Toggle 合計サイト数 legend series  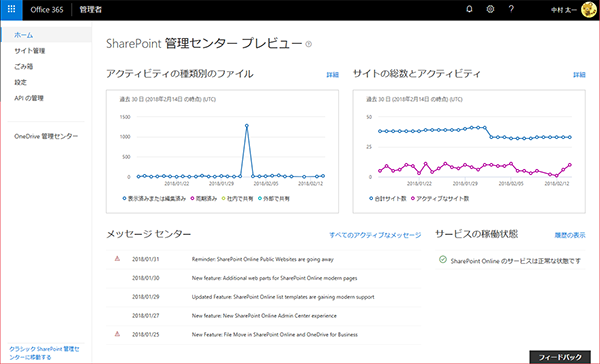coord(388,198)
